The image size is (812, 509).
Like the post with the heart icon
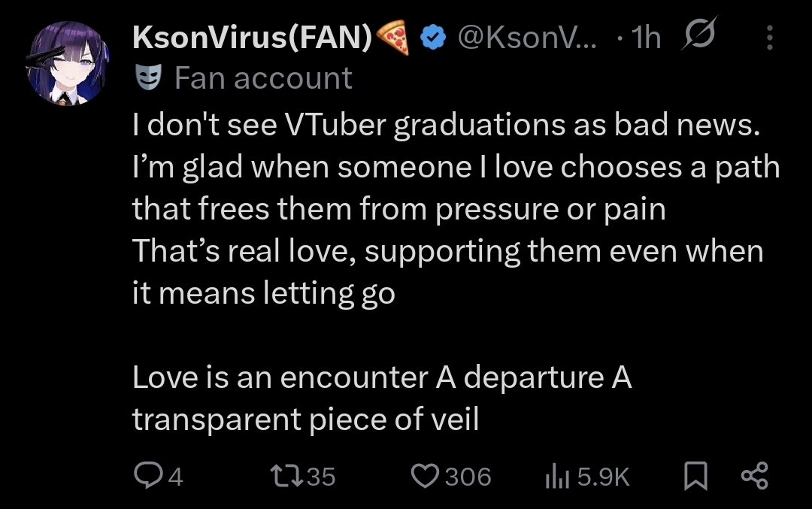[x=425, y=476]
